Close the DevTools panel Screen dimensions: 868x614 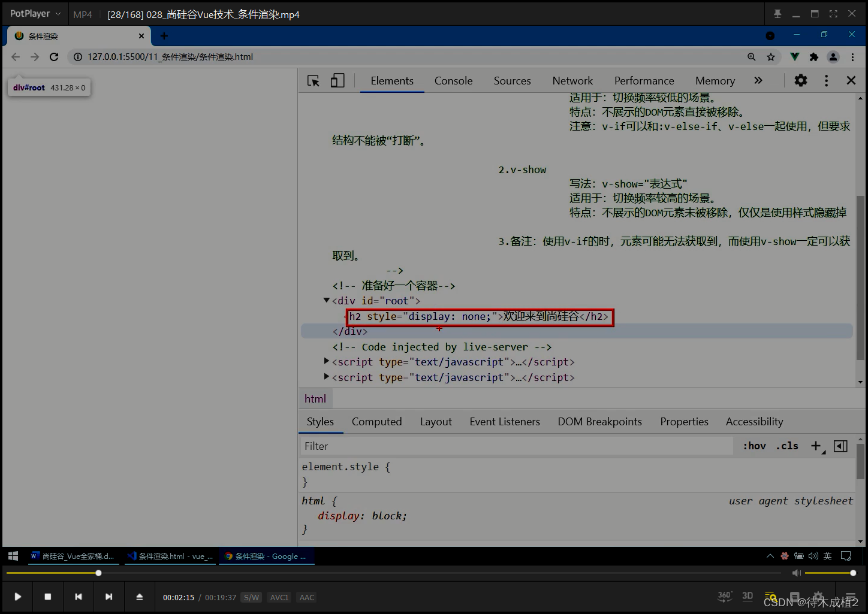click(x=851, y=80)
